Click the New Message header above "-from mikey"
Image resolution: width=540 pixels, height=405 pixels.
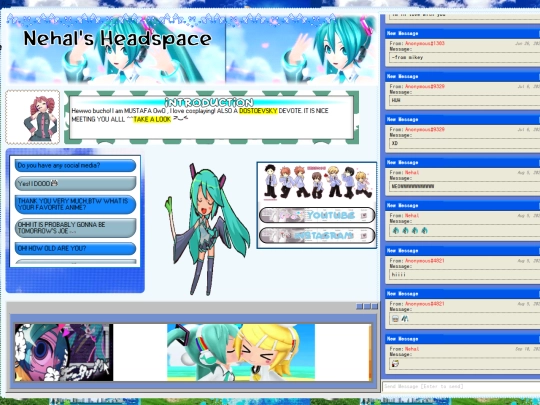point(462,33)
